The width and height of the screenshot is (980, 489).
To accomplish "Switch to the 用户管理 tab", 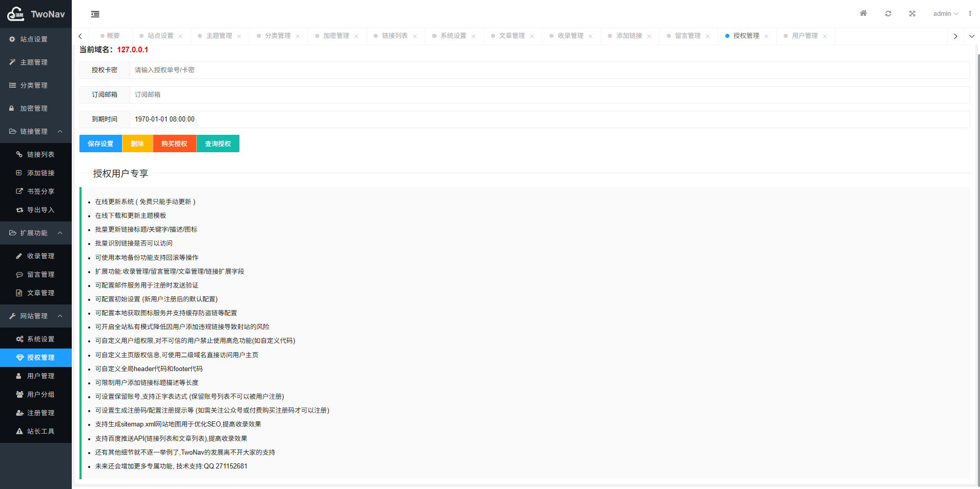I will click(804, 36).
